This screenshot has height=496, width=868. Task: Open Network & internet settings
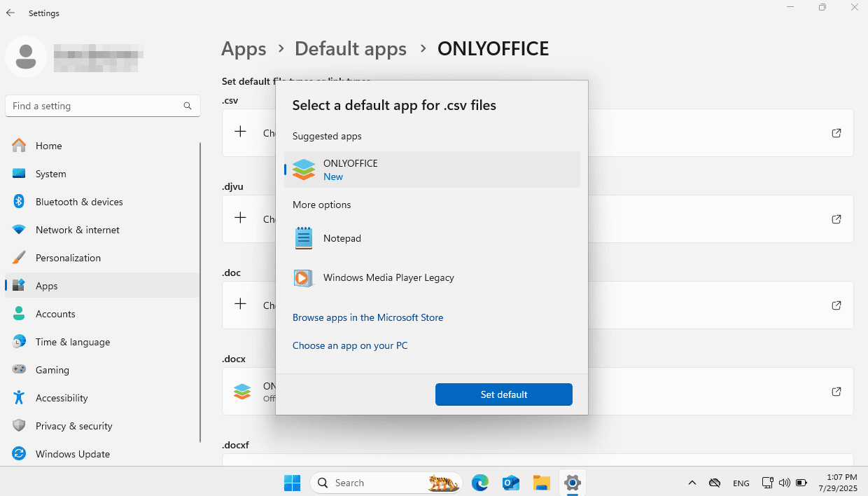(x=102, y=230)
